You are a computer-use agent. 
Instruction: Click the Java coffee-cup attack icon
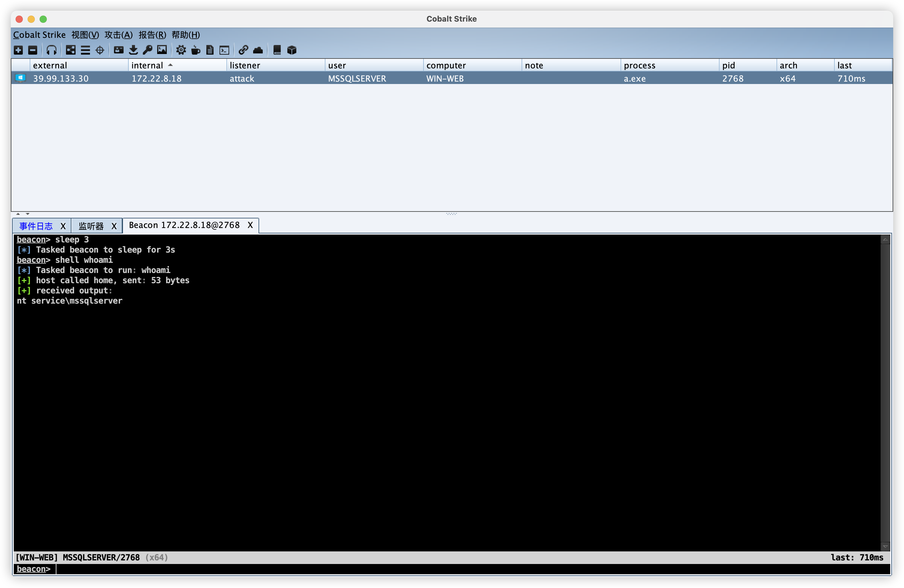tap(196, 50)
